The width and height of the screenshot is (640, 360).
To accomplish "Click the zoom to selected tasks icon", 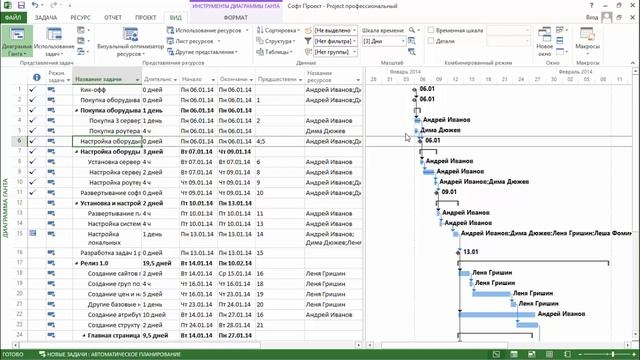I will coord(412,52).
